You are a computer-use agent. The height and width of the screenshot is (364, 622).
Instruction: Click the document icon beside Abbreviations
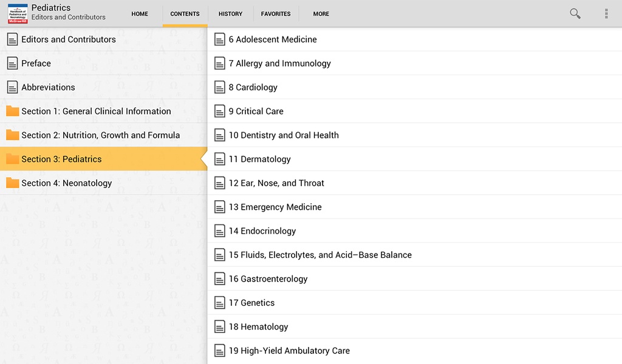12,87
